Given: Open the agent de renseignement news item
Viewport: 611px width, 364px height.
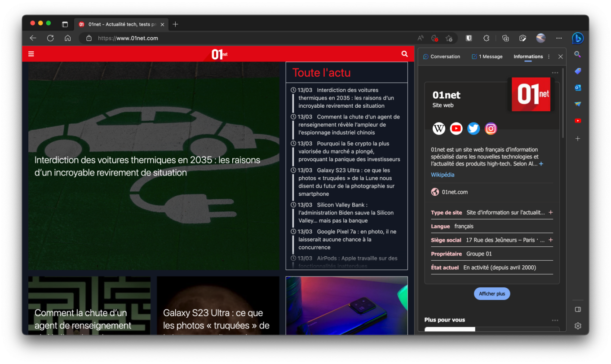Looking at the screenshot, I should pos(348,125).
